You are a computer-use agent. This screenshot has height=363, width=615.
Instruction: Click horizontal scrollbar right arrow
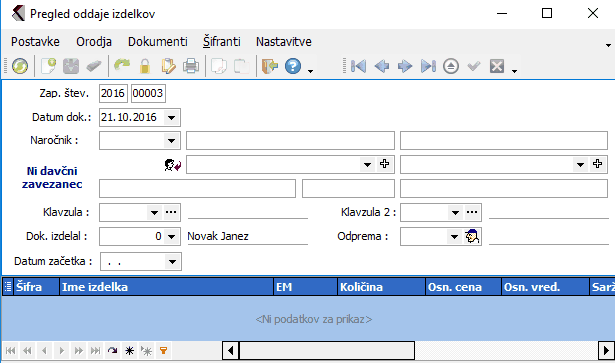pyautogui.click(x=606, y=350)
